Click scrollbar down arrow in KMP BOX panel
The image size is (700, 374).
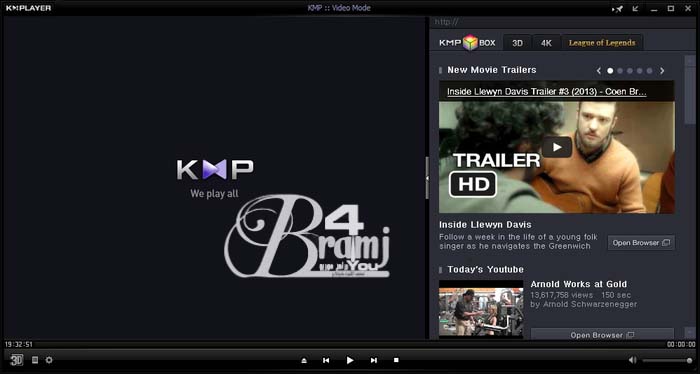point(690,332)
